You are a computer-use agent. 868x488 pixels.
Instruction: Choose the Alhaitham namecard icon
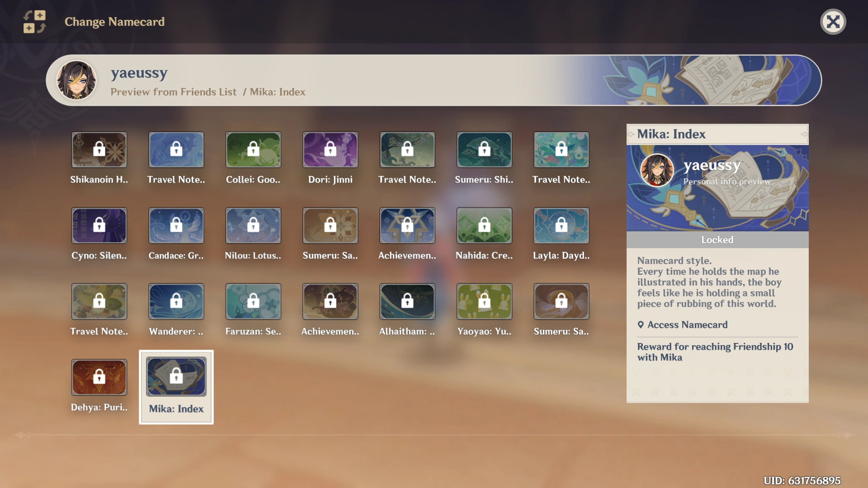[407, 301]
